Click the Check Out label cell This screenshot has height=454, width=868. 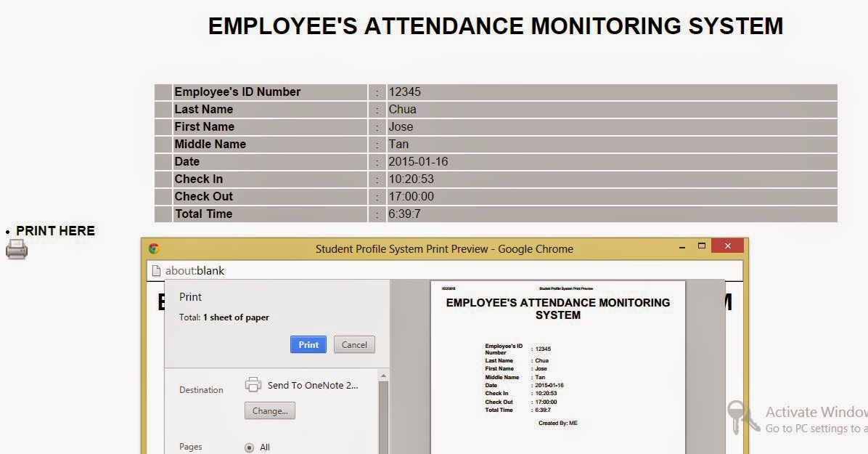(x=270, y=197)
